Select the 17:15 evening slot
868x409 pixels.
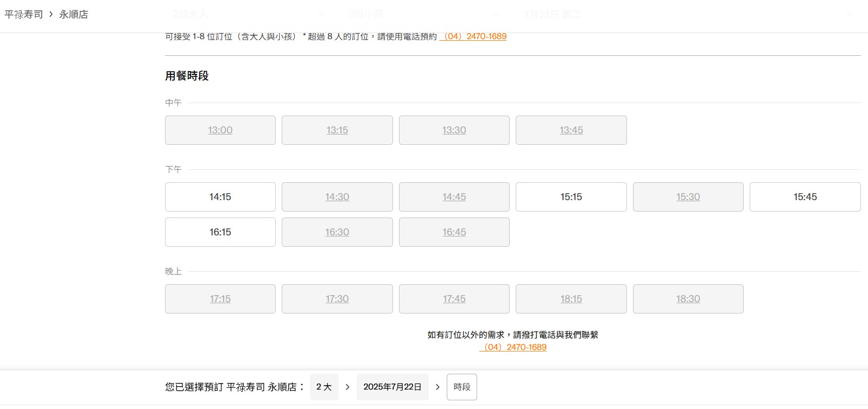click(x=220, y=299)
